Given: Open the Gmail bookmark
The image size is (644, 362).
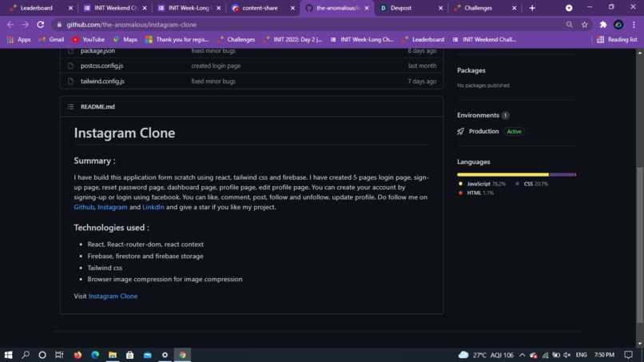Looking at the screenshot, I should coord(51,40).
